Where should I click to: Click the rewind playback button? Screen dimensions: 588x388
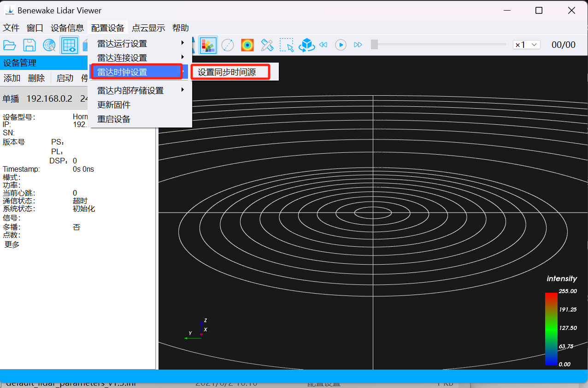tap(323, 45)
